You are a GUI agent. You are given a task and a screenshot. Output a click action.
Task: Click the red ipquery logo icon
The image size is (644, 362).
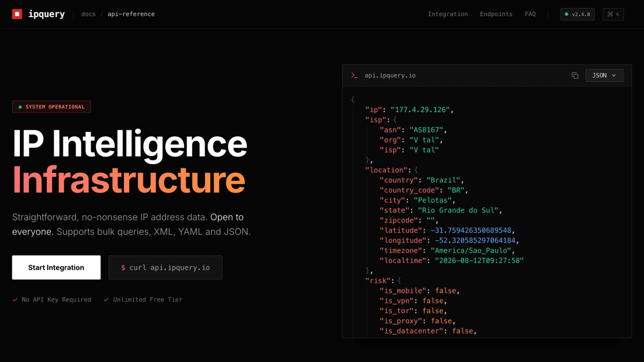click(x=17, y=14)
